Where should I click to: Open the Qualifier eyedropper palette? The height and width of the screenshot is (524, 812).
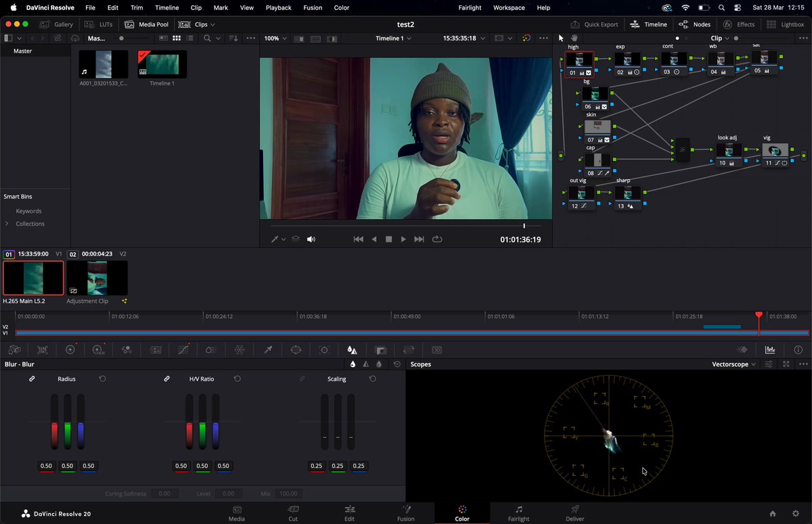(268, 350)
